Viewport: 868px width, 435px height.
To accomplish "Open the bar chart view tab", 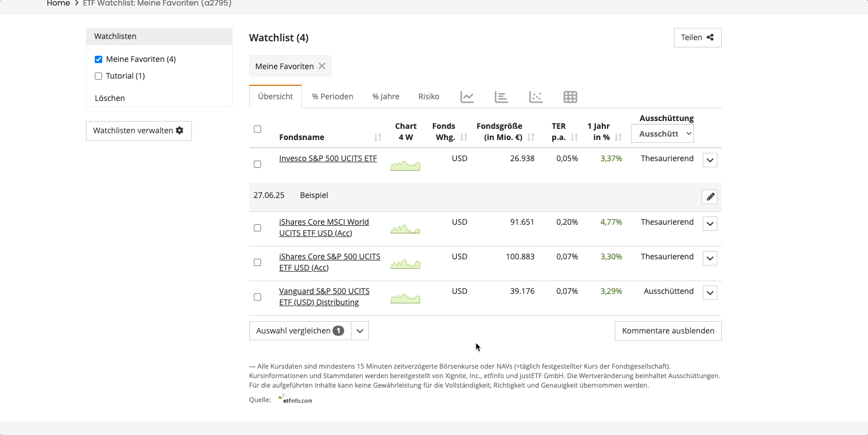I will click(x=501, y=97).
